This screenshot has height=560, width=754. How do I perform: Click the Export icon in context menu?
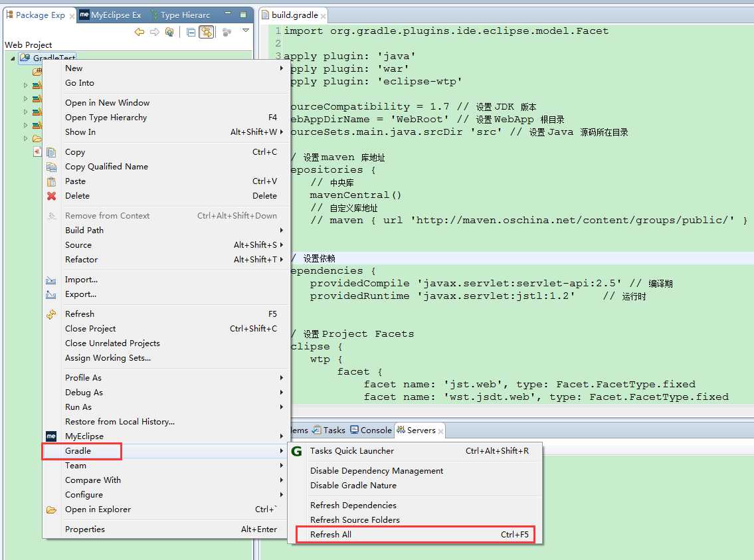click(x=51, y=295)
